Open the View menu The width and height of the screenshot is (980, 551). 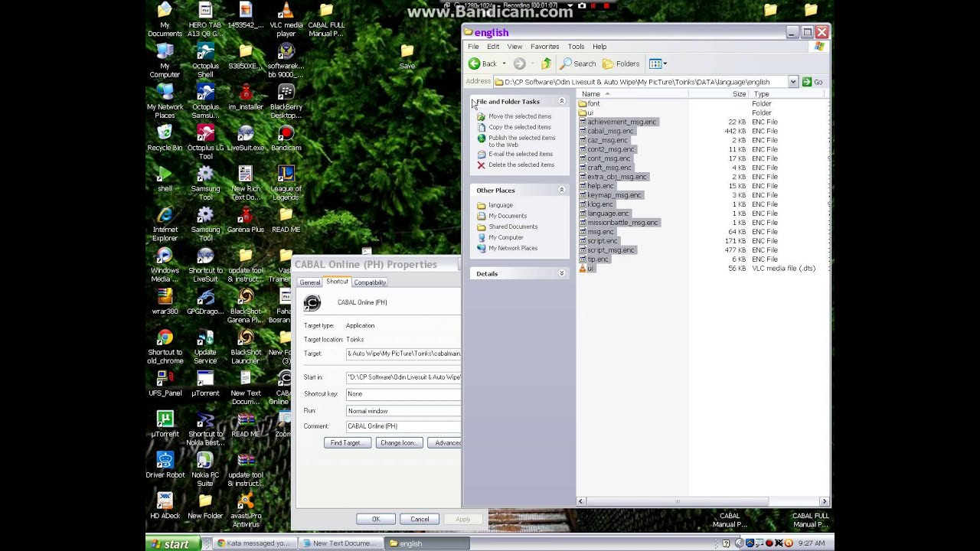pos(514,47)
